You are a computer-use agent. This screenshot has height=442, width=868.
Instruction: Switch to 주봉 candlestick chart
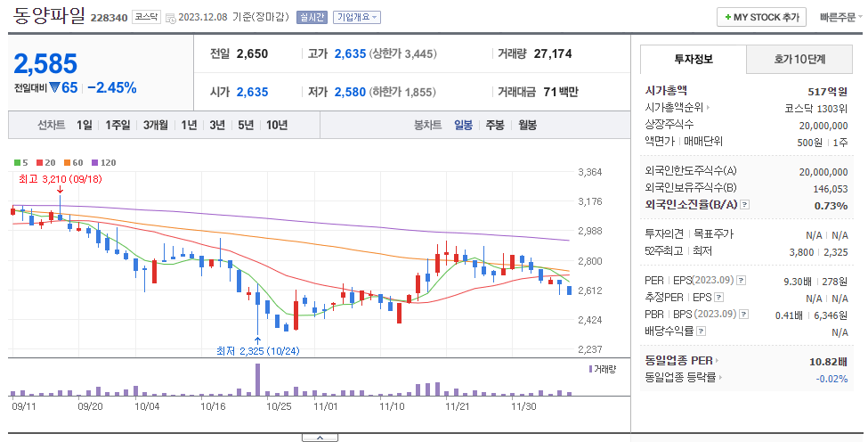point(495,125)
